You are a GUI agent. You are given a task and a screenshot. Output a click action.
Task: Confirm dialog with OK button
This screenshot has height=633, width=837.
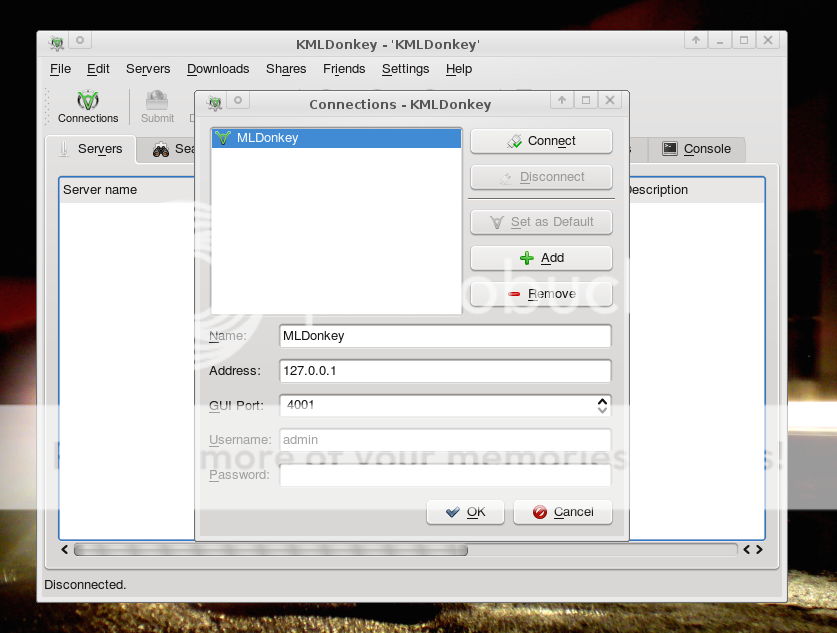click(465, 512)
